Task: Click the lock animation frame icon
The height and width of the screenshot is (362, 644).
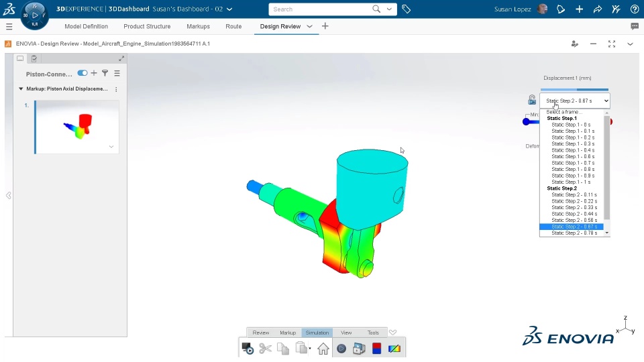Action: click(532, 100)
